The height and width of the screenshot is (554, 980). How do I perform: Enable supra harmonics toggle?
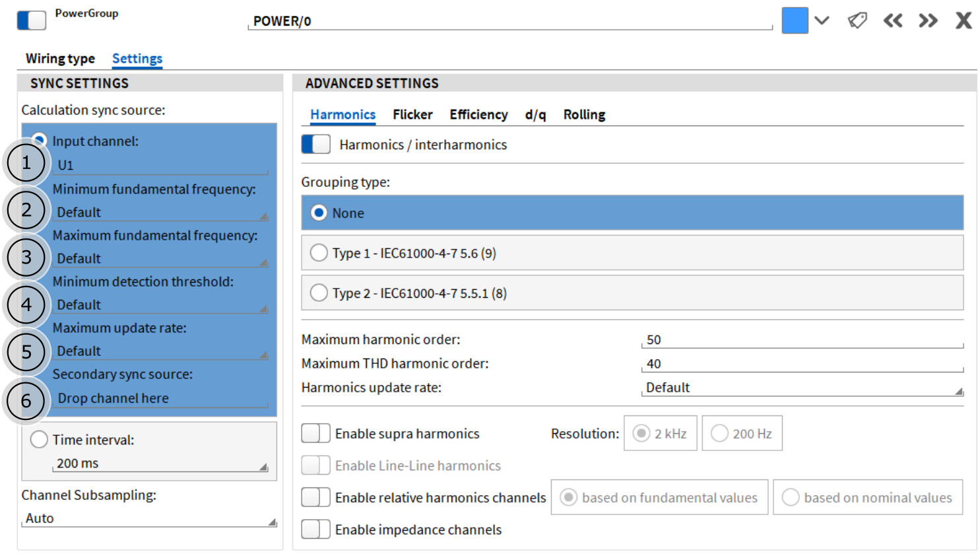click(315, 433)
